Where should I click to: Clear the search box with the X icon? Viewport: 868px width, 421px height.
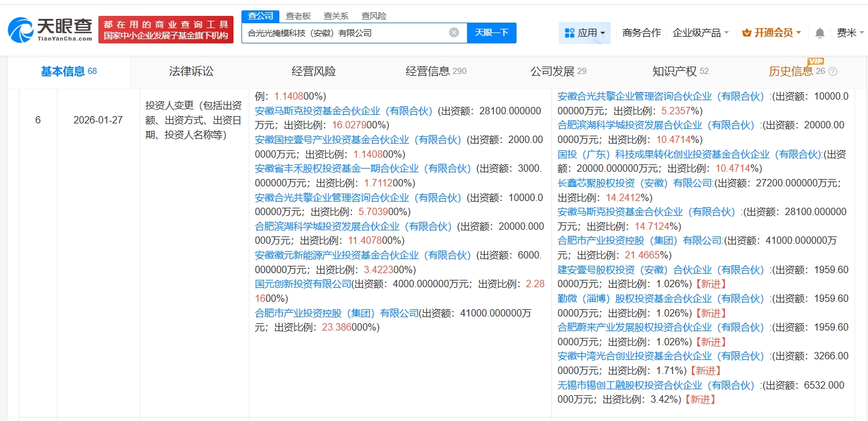(x=454, y=32)
